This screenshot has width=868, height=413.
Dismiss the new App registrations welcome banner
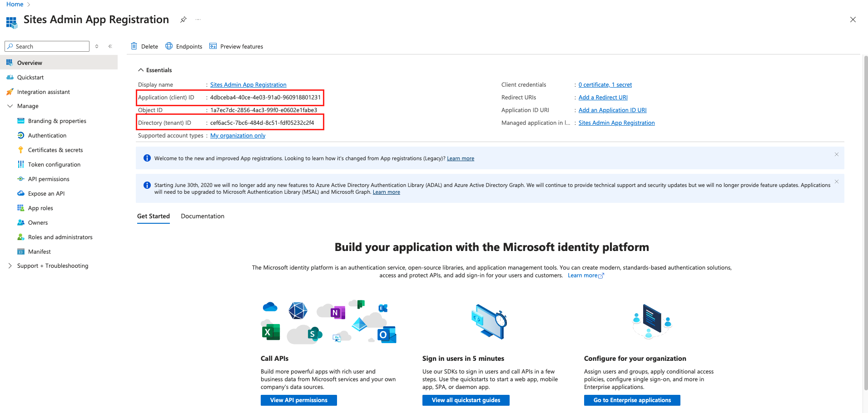click(837, 154)
